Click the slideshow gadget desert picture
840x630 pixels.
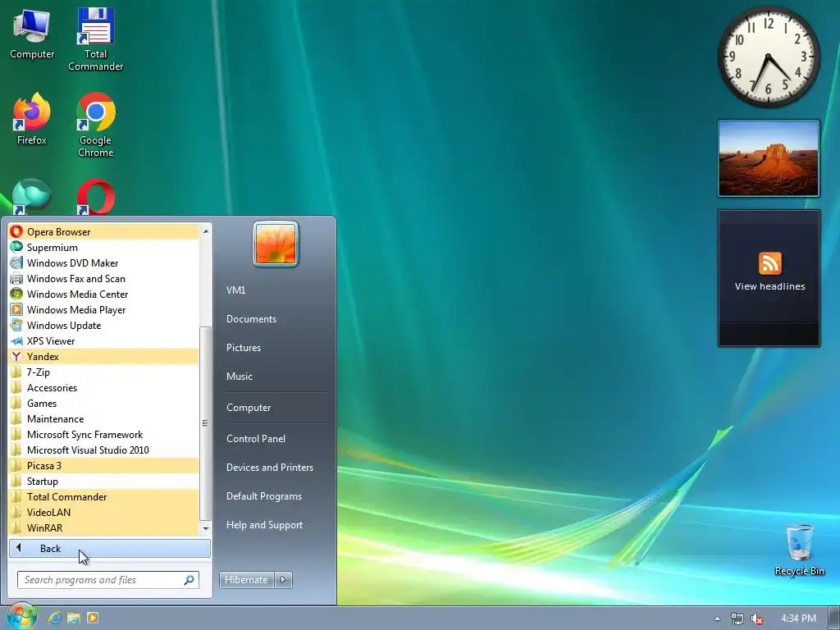769,158
